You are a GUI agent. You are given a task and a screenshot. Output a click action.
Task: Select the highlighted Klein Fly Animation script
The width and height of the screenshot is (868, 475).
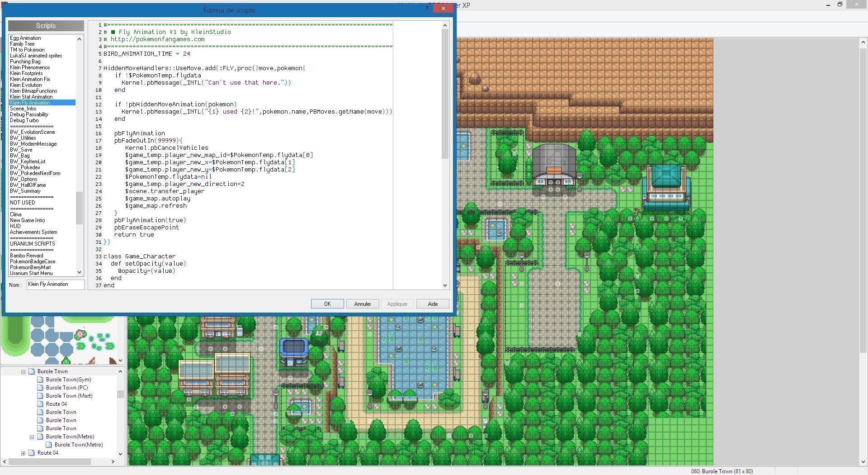click(x=42, y=103)
